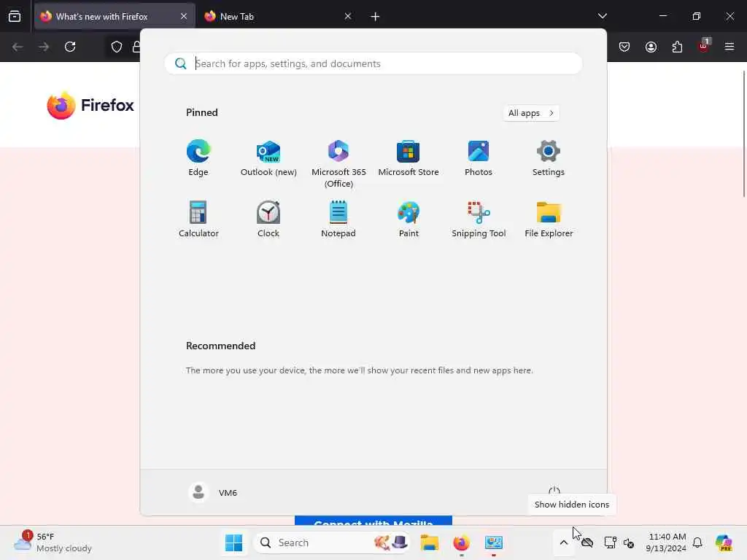Launch the Paint app
Viewport: 747px width, 560px height.
click(x=409, y=219)
